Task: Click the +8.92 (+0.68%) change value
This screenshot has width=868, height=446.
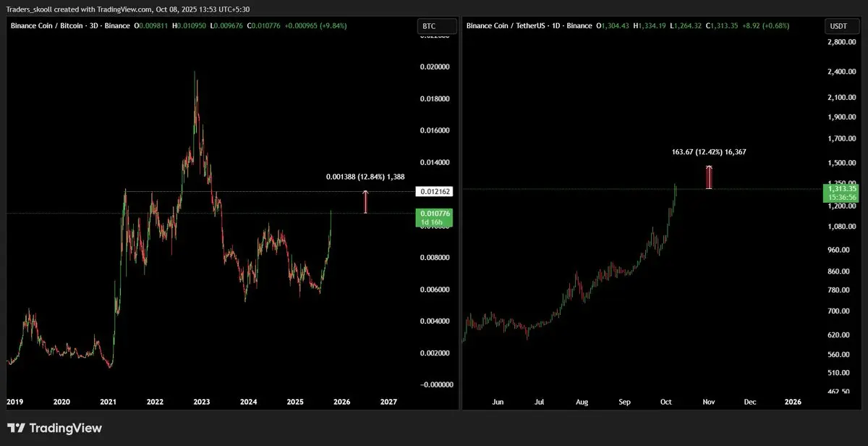Action: point(767,25)
